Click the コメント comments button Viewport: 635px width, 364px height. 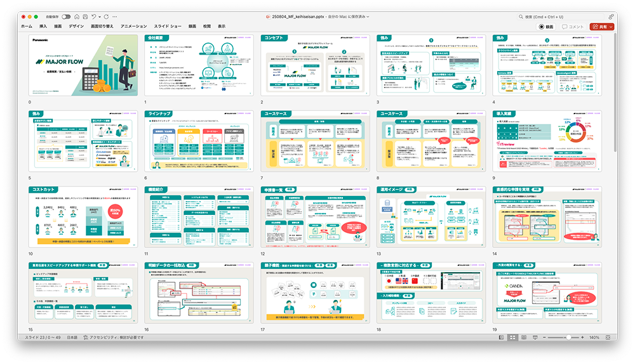tap(573, 27)
